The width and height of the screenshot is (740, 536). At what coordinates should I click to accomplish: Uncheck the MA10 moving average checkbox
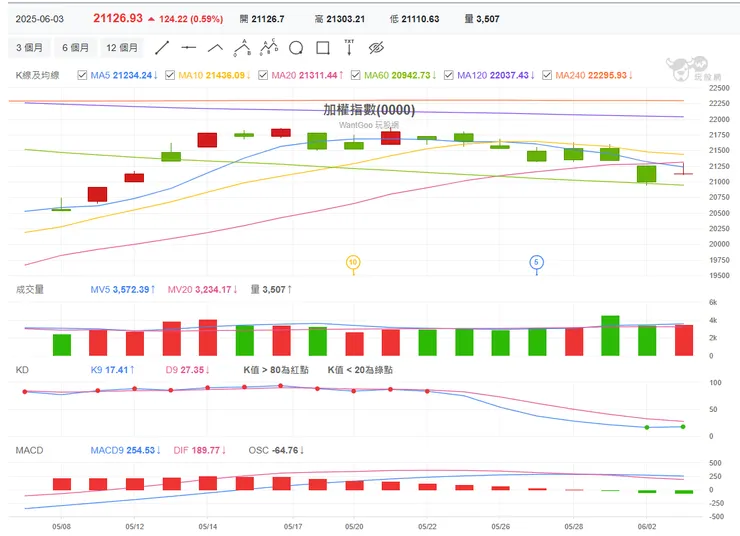coord(170,75)
